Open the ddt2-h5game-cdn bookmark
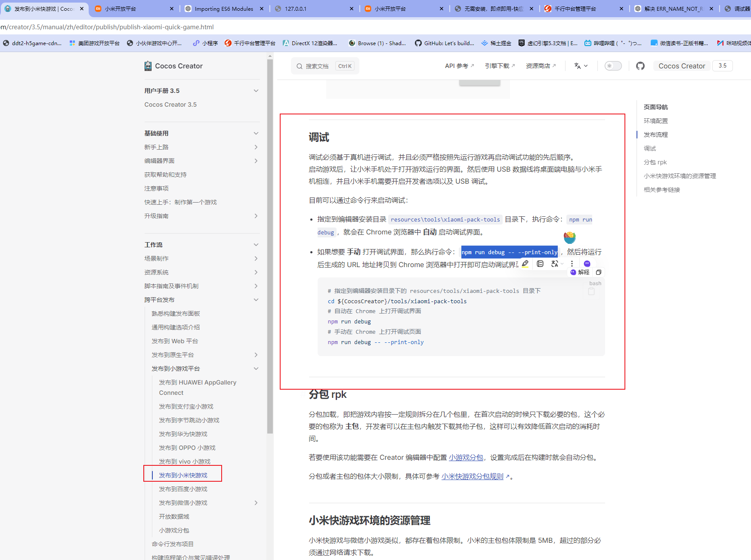The width and height of the screenshot is (751, 560). (x=32, y=43)
